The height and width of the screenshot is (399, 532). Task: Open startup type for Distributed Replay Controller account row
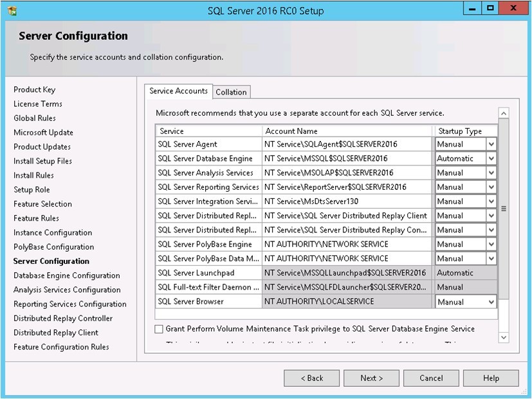click(491, 230)
